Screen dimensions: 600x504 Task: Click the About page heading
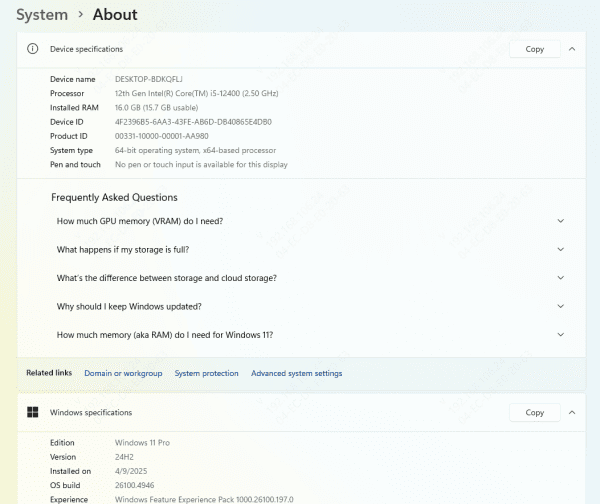pyautogui.click(x=115, y=15)
